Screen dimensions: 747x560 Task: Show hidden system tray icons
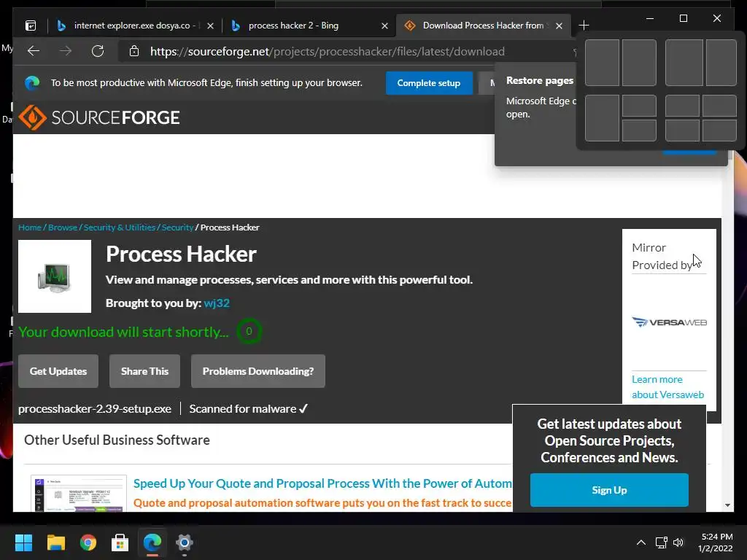(641, 542)
